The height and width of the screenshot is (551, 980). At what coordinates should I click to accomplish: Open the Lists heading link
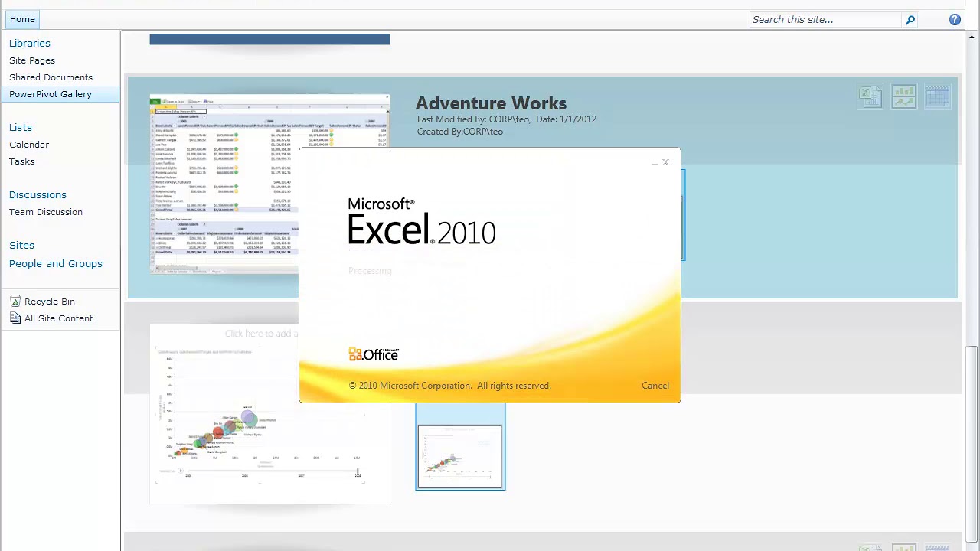21,128
